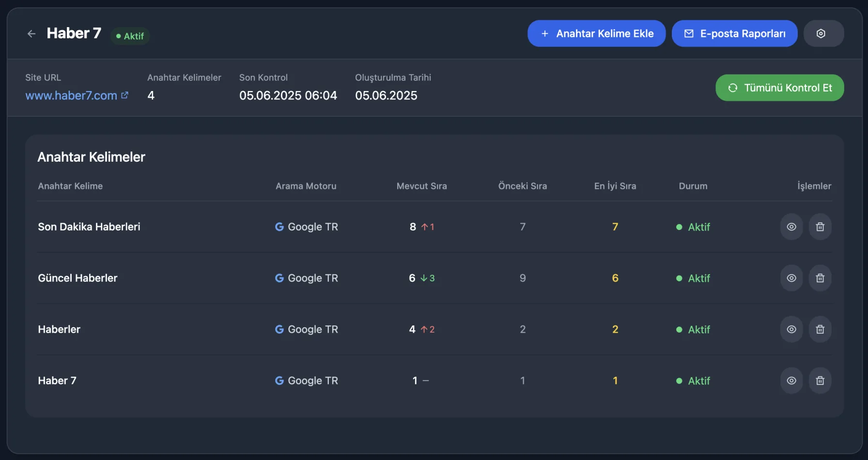The height and width of the screenshot is (460, 868).
Task: Click the Önceki Sıra column header
Action: click(x=522, y=186)
